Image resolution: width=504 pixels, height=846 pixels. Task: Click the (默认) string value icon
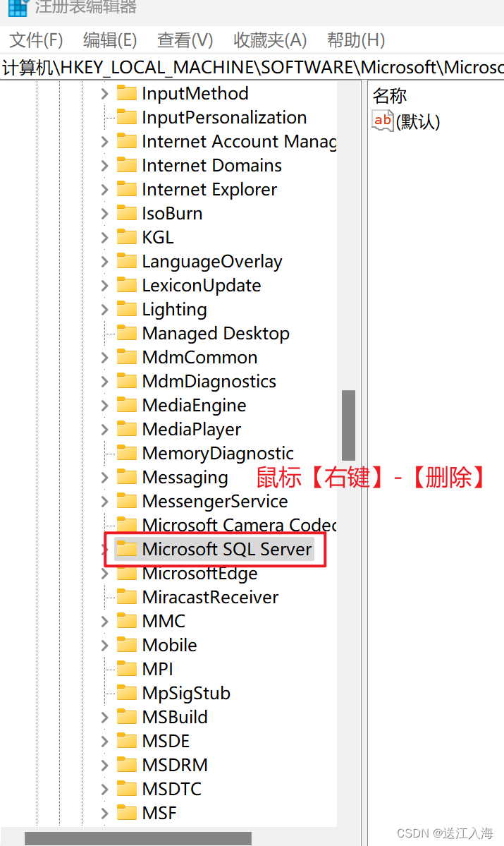pyautogui.click(x=383, y=121)
